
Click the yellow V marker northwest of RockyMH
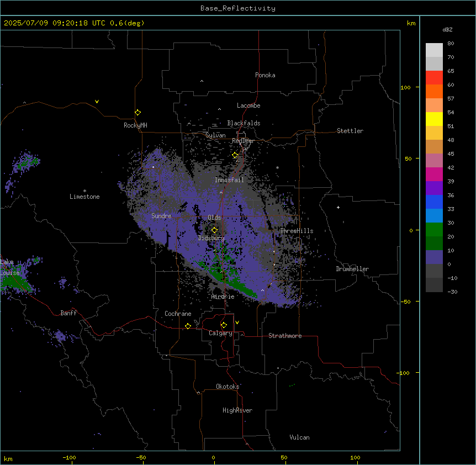click(97, 102)
